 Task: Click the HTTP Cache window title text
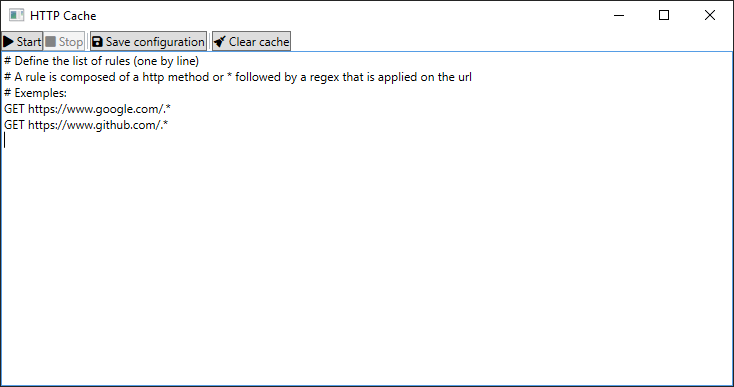63,15
